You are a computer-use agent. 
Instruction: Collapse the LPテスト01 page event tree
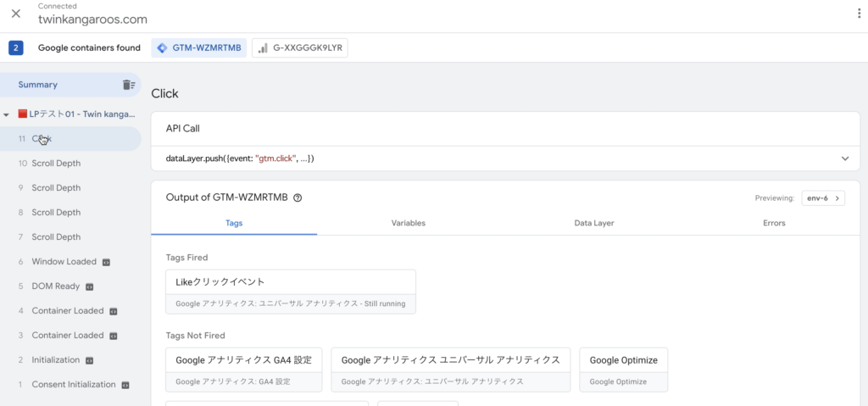tap(6, 114)
